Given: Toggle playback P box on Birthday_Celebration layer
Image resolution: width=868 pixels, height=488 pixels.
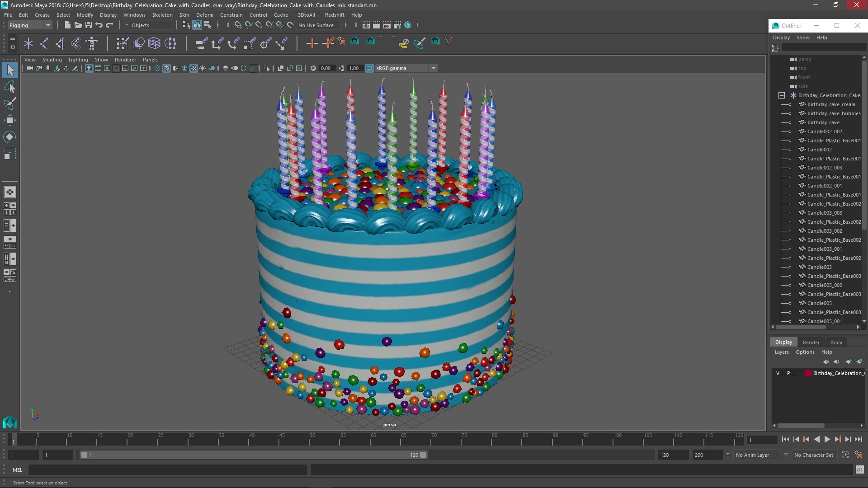Looking at the screenshot, I should (x=788, y=373).
